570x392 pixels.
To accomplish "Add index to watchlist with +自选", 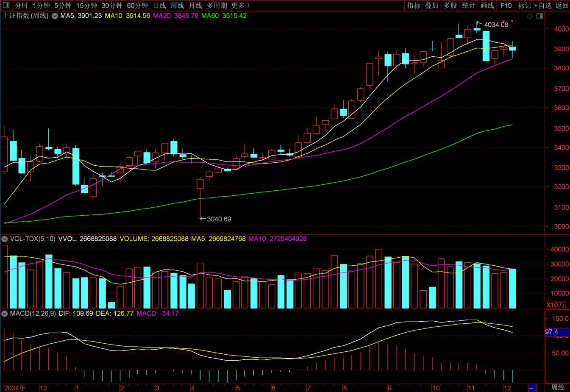I will 543,6.
